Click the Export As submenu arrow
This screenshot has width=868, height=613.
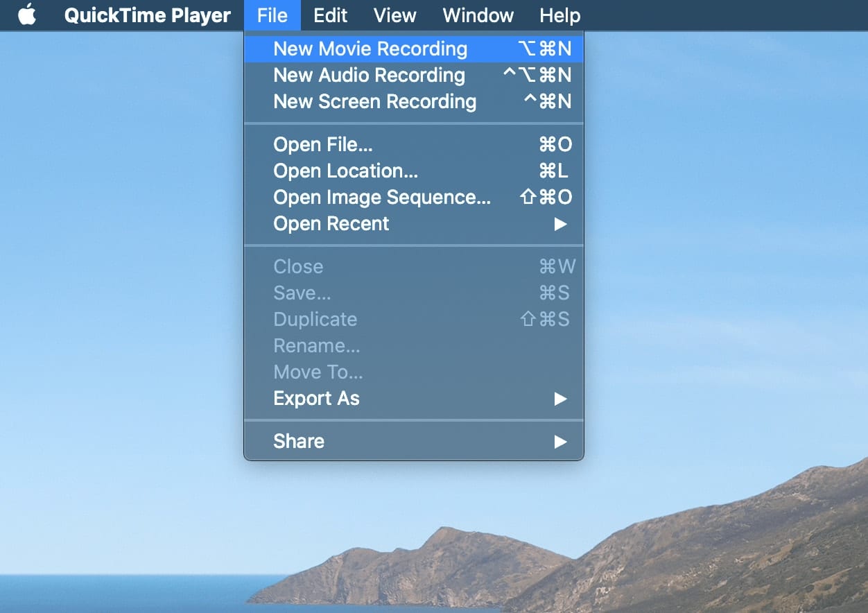tap(560, 399)
